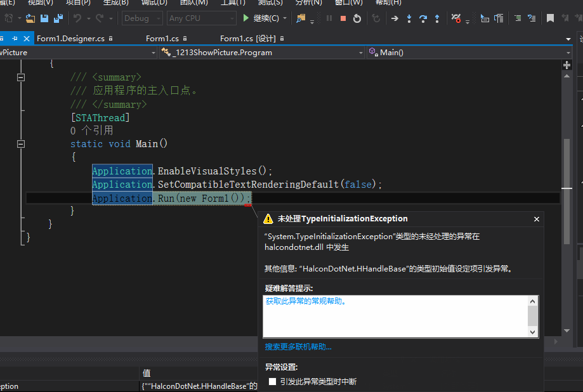Collapse the Main method with its minus expander

tap(20, 143)
